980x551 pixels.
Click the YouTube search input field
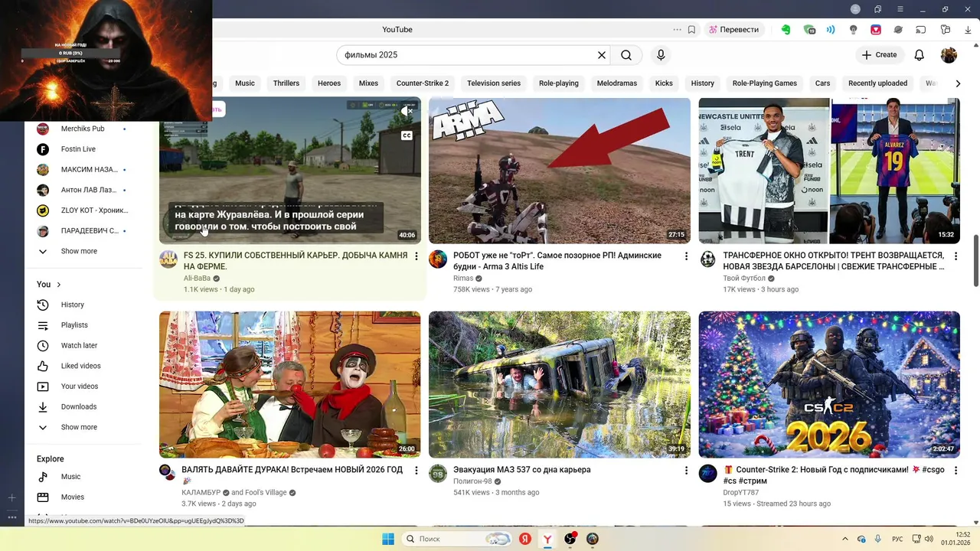pyautogui.click(x=467, y=55)
